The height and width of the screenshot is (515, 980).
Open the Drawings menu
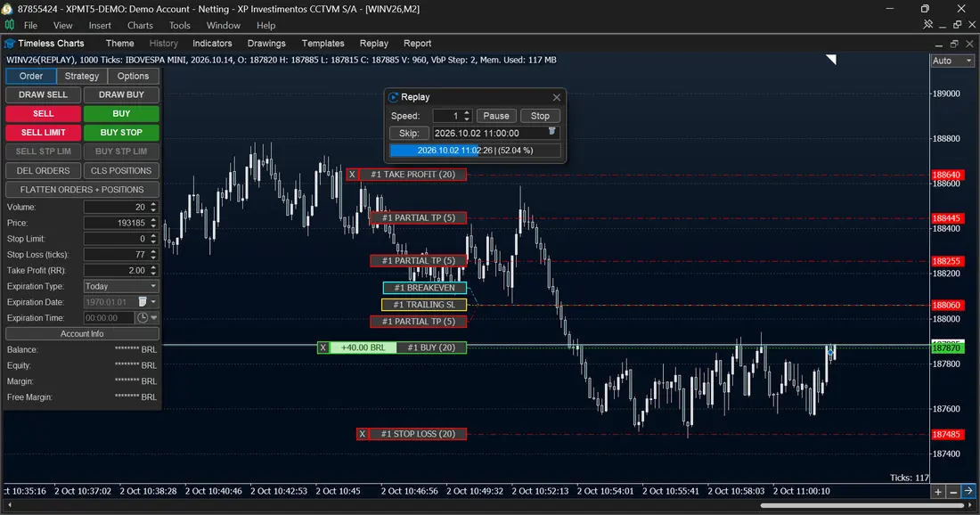pos(266,43)
